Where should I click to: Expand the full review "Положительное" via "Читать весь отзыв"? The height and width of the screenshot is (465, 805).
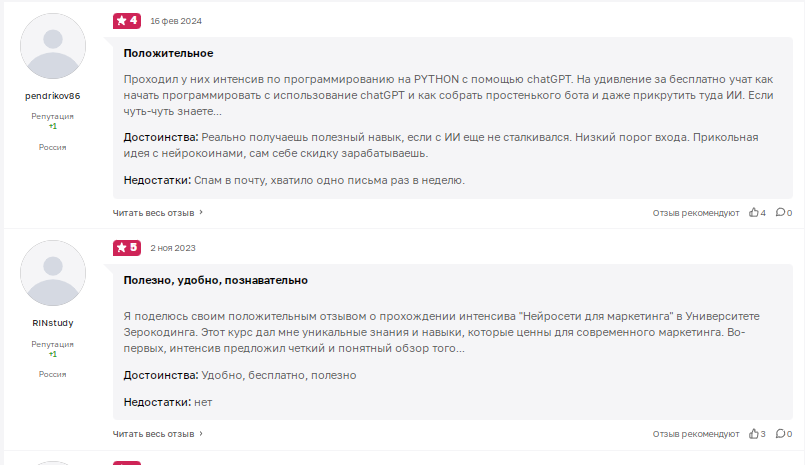[x=154, y=212]
